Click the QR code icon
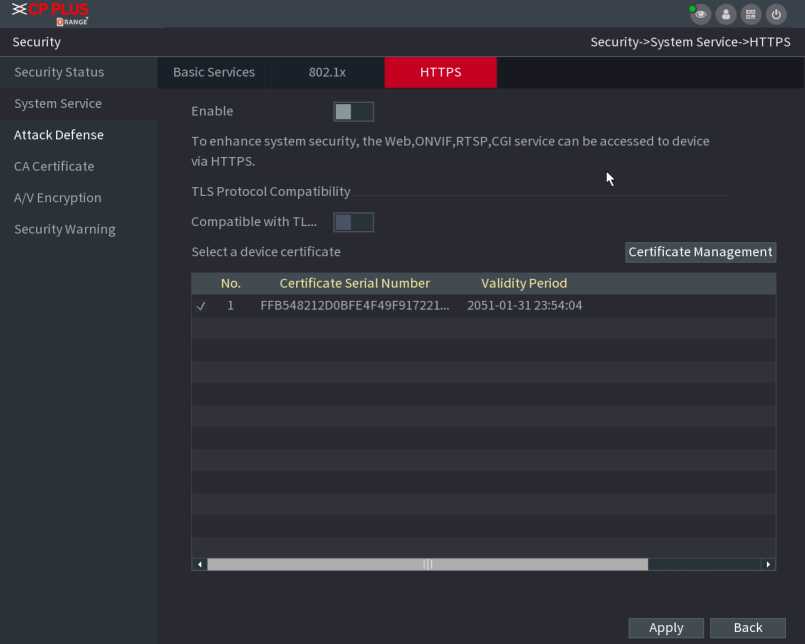 click(751, 14)
